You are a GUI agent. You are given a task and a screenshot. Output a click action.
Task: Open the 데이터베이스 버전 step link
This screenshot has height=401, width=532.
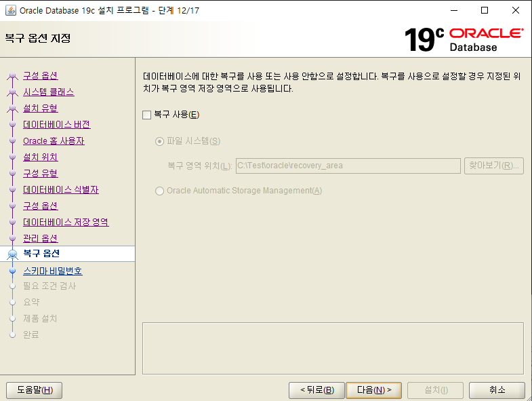coord(57,124)
